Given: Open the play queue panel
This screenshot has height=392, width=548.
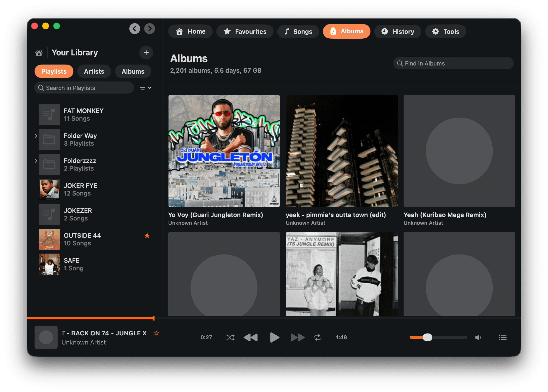Looking at the screenshot, I should coord(503,337).
